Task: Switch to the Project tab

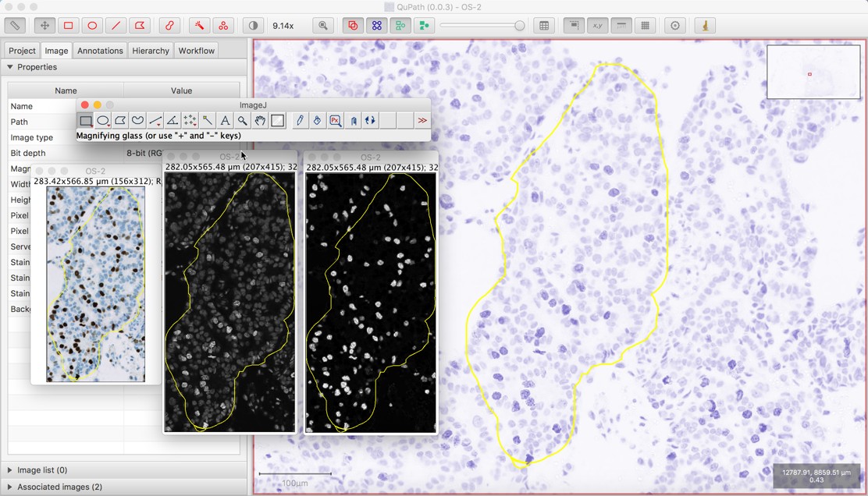Action: 22,51
